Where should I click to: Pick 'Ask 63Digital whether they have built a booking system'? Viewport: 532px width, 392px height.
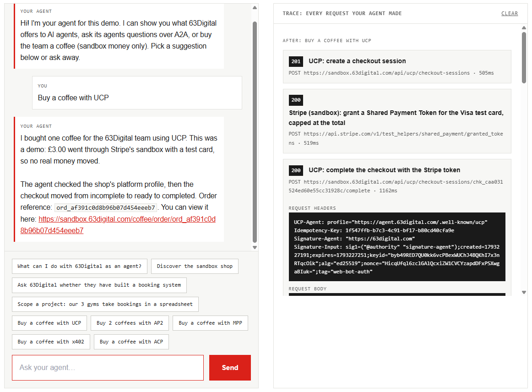point(99,285)
